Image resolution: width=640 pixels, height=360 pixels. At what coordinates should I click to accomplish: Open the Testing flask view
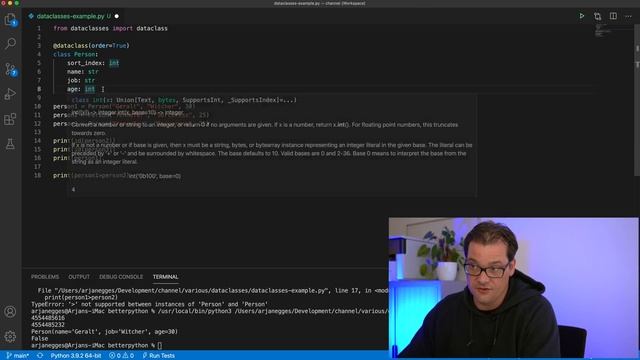[10, 144]
